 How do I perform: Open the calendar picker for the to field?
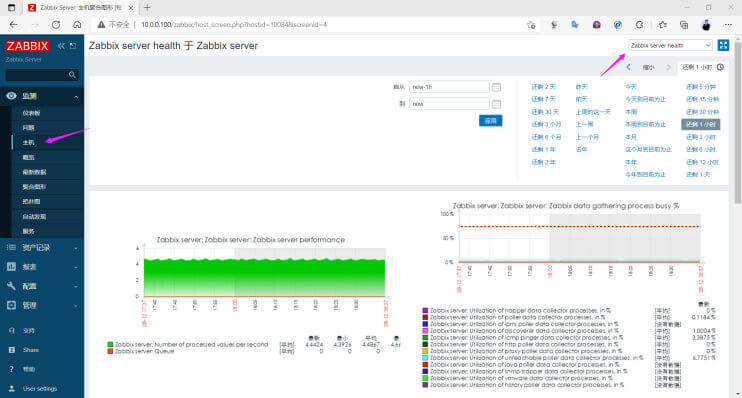[496, 104]
